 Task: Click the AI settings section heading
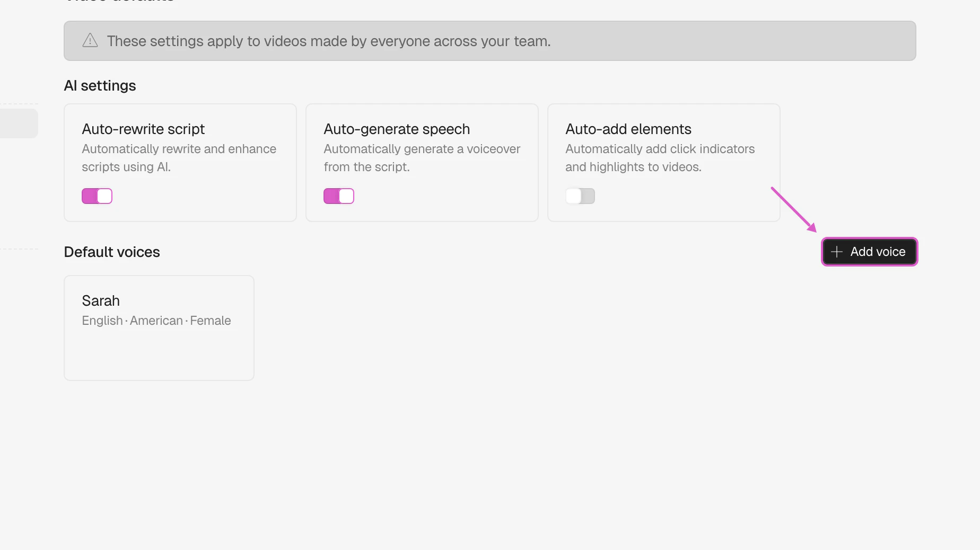pos(100,85)
